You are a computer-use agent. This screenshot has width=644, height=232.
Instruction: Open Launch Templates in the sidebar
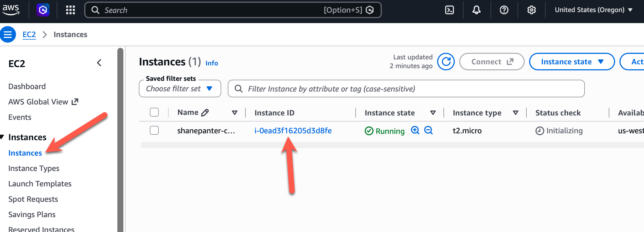[40, 184]
